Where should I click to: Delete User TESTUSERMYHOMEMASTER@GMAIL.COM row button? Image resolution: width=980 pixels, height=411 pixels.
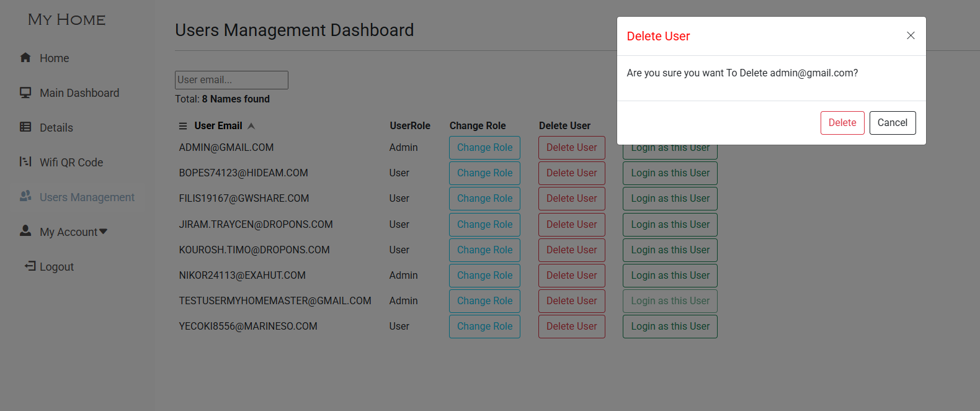coord(572,301)
